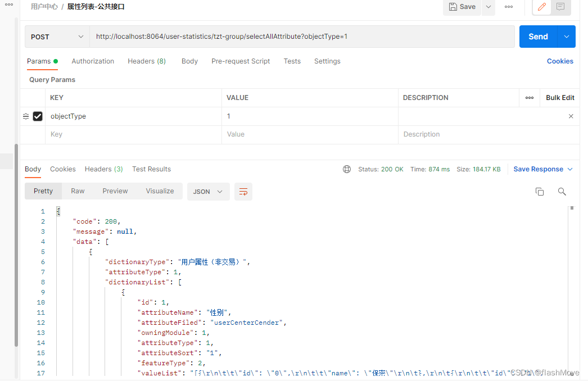Click the "featureType": 2 line
The width and height of the screenshot is (588, 381).
[x=171, y=364]
